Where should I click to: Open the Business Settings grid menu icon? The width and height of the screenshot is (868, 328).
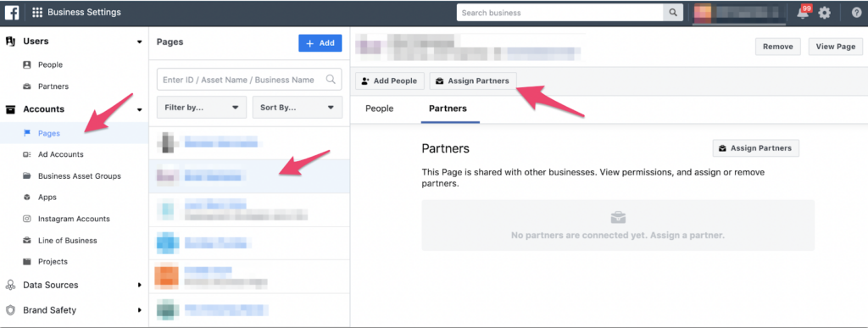click(x=37, y=12)
